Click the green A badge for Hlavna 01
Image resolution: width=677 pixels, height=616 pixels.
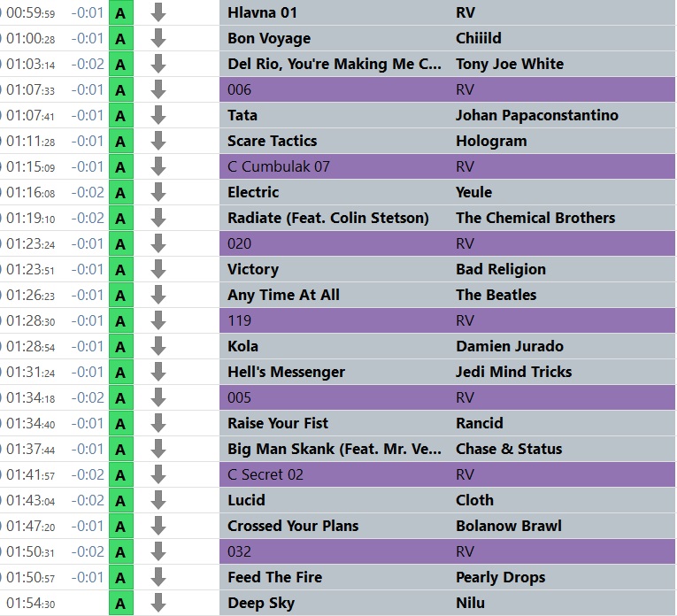[x=121, y=13]
